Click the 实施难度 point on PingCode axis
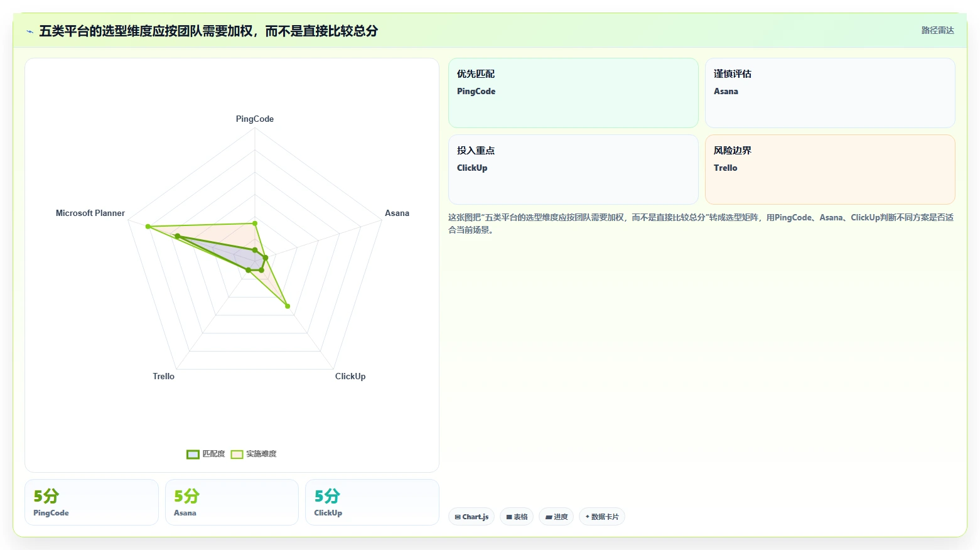The height and width of the screenshot is (550, 980). click(255, 223)
